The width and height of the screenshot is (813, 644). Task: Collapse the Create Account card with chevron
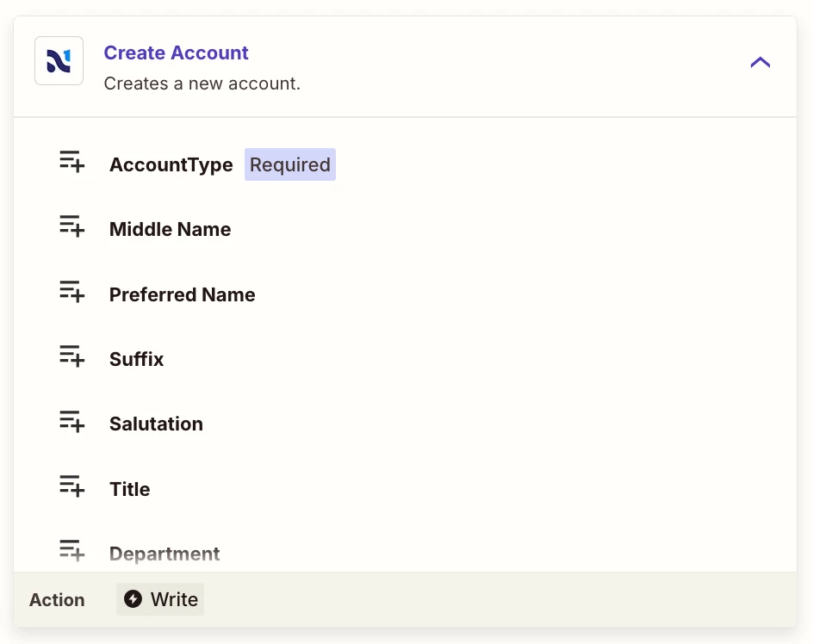pyautogui.click(x=760, y=63)
